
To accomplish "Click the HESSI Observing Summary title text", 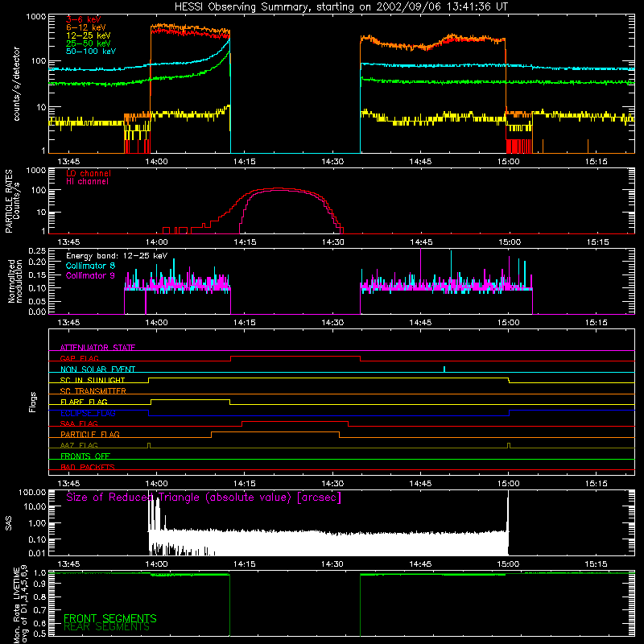I will click(x=341, y=7).
